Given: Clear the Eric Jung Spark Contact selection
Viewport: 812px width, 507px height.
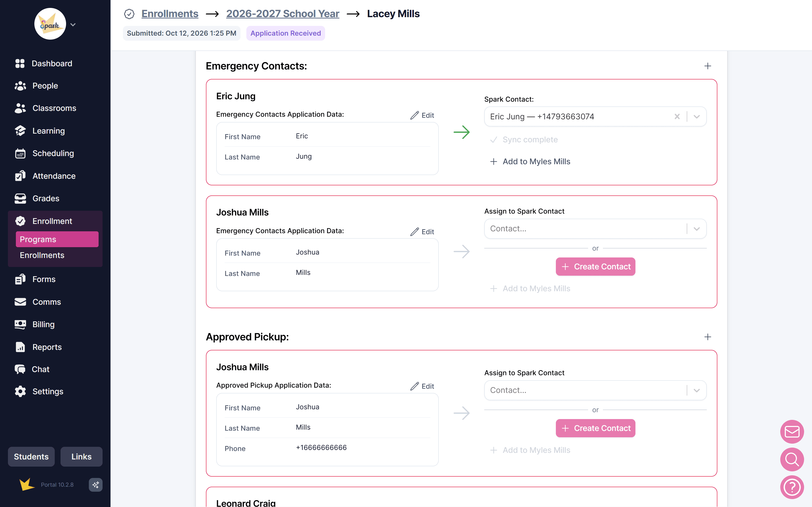Looking at the screenshot, I should tap(677, 116).
